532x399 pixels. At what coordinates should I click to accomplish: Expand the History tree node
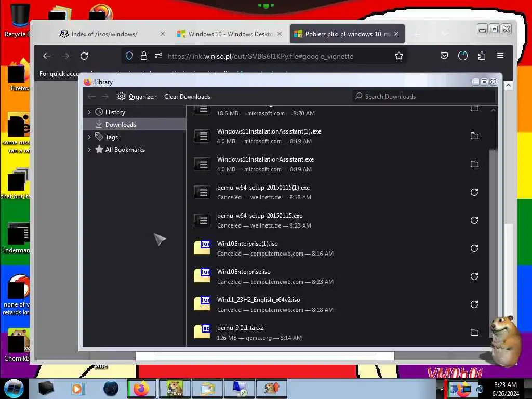click(89, 112)
